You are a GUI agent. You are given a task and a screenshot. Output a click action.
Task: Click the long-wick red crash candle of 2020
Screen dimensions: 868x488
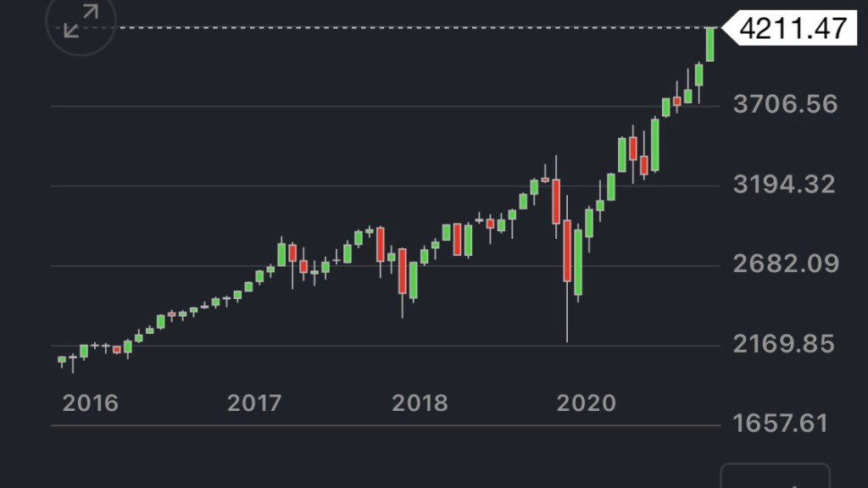tap(567, 250)
